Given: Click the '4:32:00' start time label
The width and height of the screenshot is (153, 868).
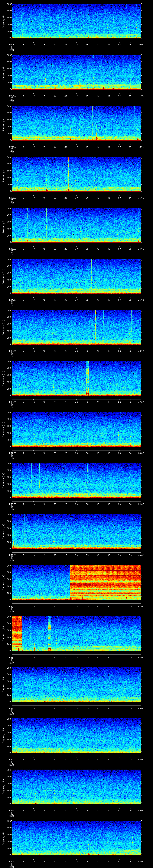Looking at the screenshot, I should tap(12, 198).
